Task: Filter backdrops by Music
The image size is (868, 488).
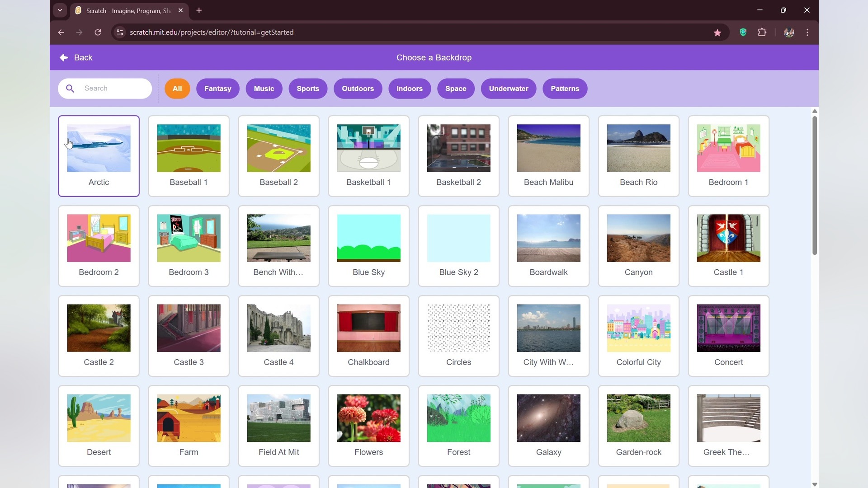Action: coord(264,89)
